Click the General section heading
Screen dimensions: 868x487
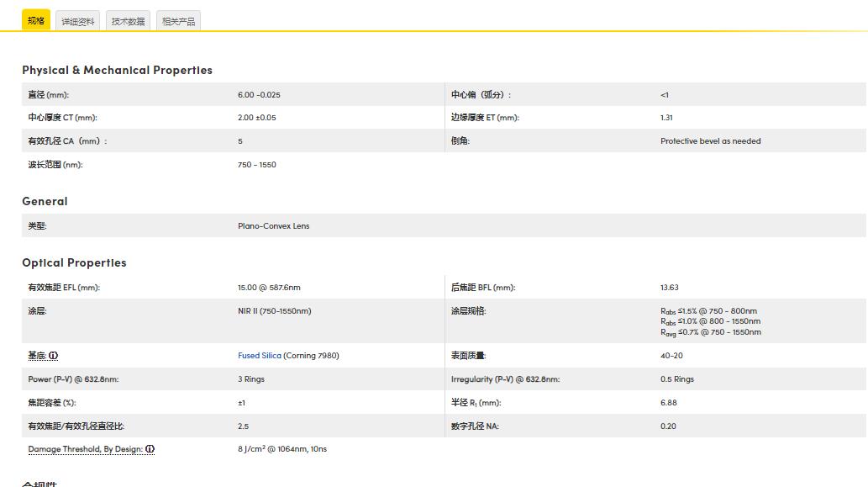click(x=45, y=201)
